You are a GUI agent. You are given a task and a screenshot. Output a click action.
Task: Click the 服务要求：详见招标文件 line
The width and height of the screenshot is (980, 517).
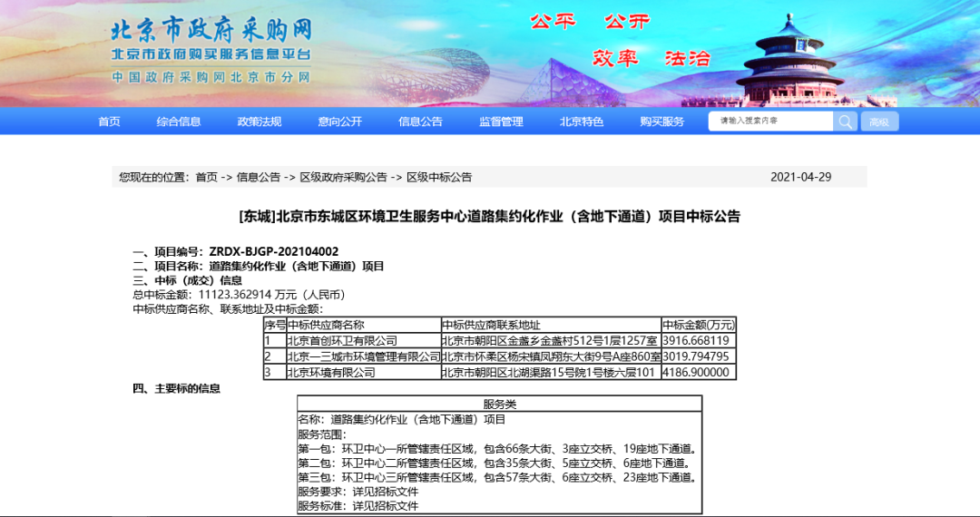point(358,492)
